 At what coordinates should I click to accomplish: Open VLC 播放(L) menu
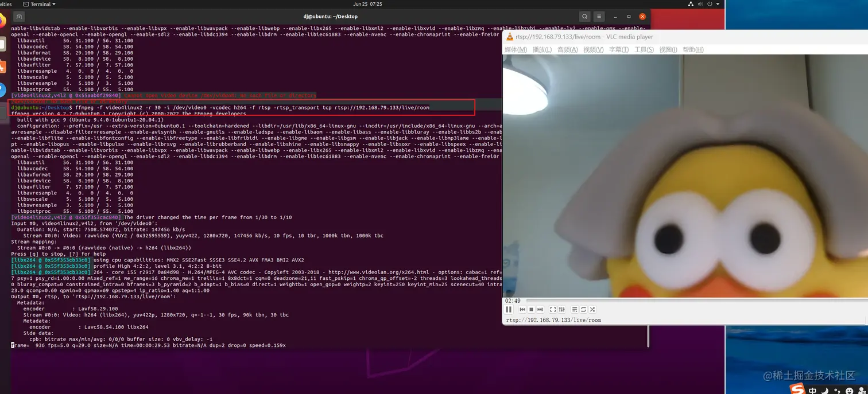tap(542, 50)
